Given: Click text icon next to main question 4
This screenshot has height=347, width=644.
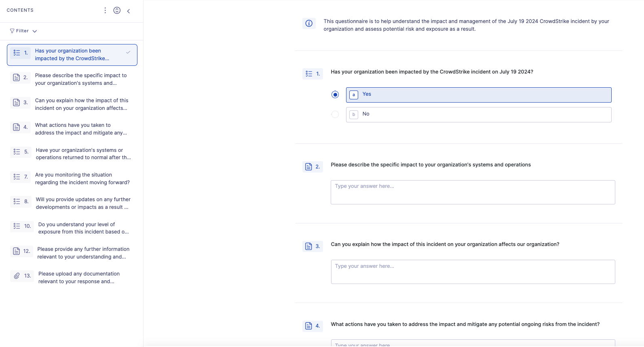Looking at the screenshot, I should click(308, 326).
